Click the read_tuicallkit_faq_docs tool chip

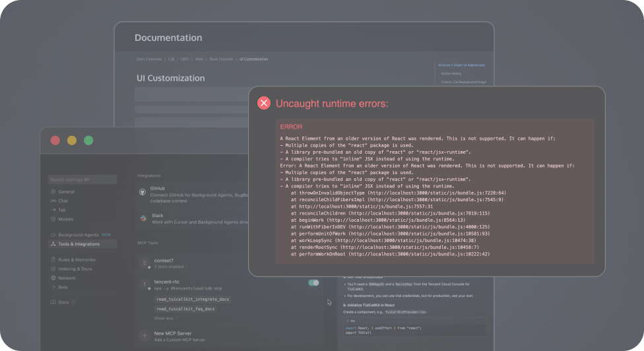(185, 308)
